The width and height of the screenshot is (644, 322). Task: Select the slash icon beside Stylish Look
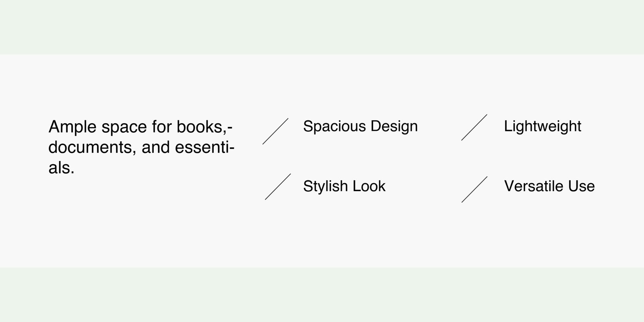[x=278, y=187]
